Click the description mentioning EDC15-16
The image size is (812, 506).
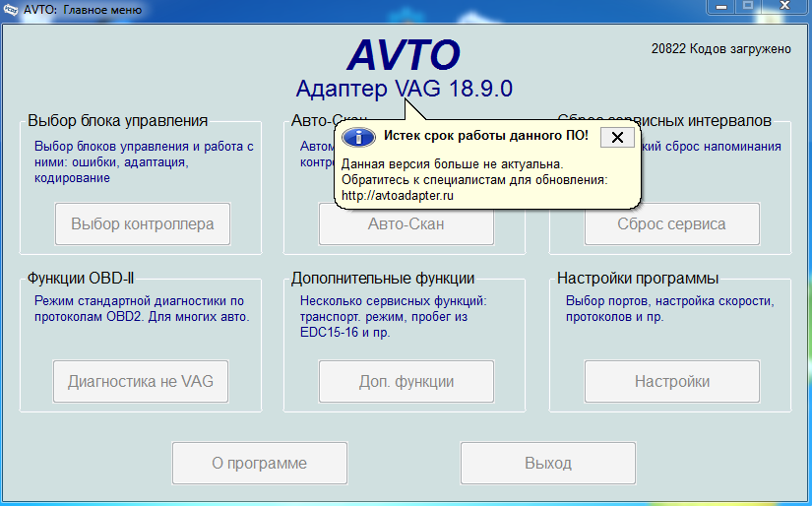[393, 316]
